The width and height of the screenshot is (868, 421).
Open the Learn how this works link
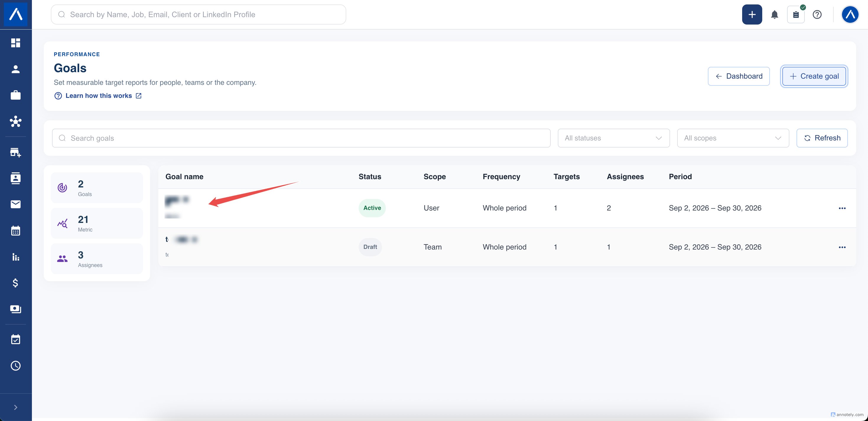pyautogui.click(x=98, y=96)
